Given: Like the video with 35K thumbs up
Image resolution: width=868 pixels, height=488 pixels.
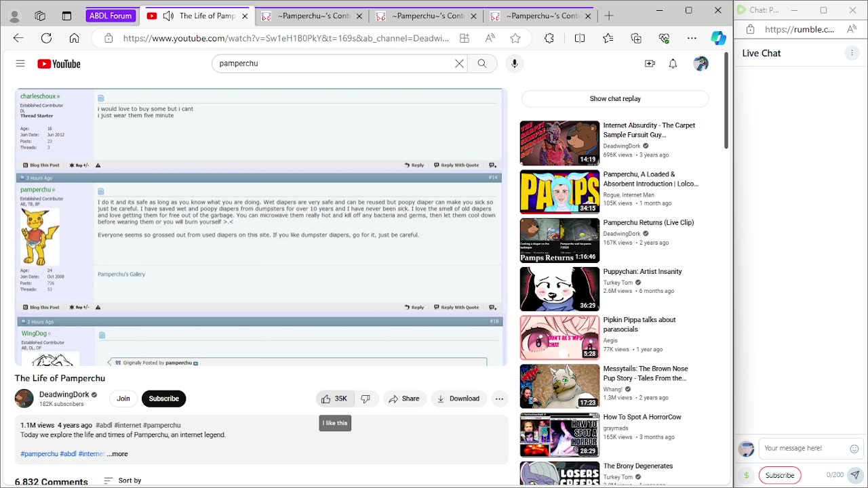Looking at the screenshot, I should point(334,399).
